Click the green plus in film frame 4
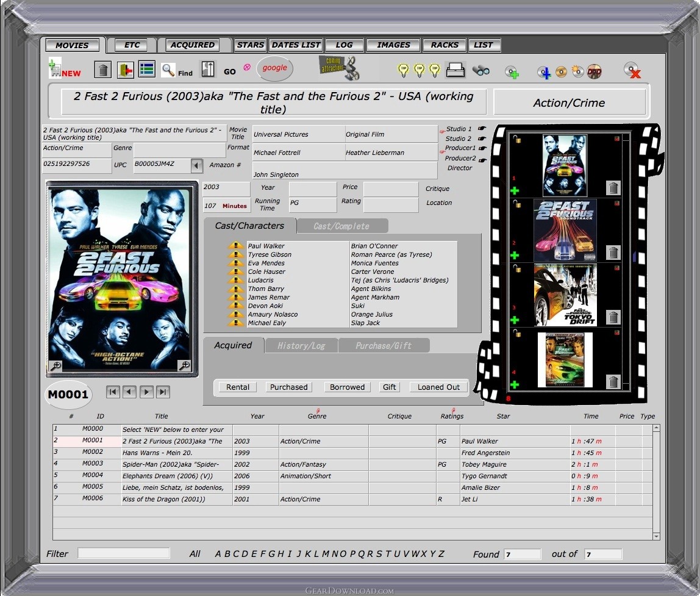 (x=515, y=384)
